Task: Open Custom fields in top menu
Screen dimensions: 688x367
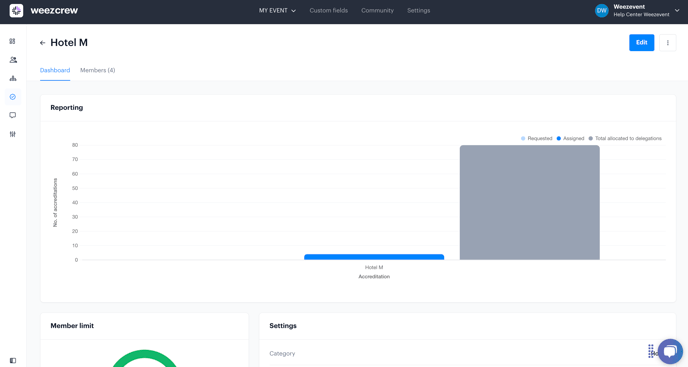Action: pos(329,11)
